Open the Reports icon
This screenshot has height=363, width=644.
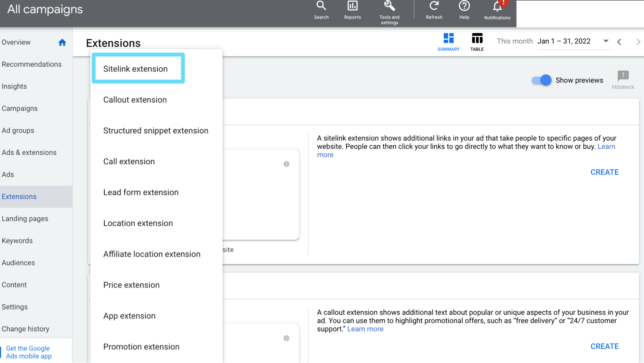352,6
